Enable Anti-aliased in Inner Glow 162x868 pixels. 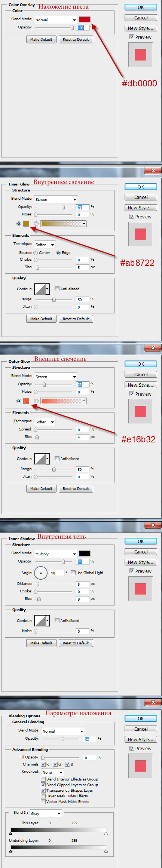point(57,289)
